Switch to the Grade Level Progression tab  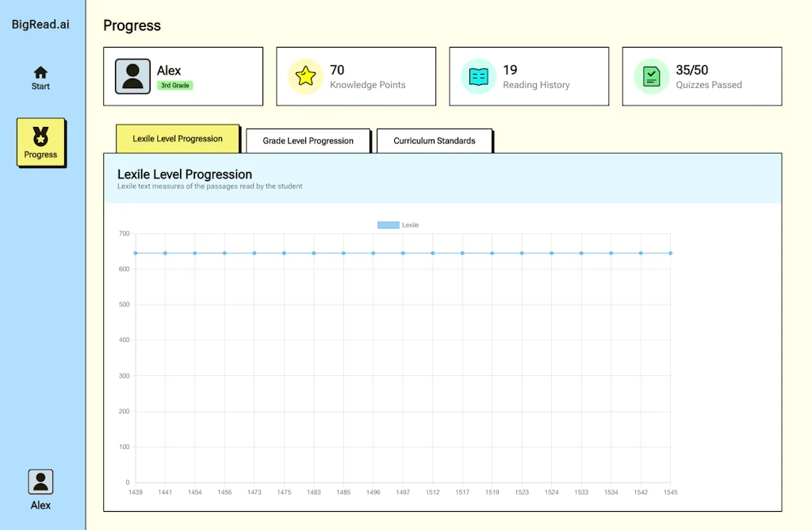[308, 140]
